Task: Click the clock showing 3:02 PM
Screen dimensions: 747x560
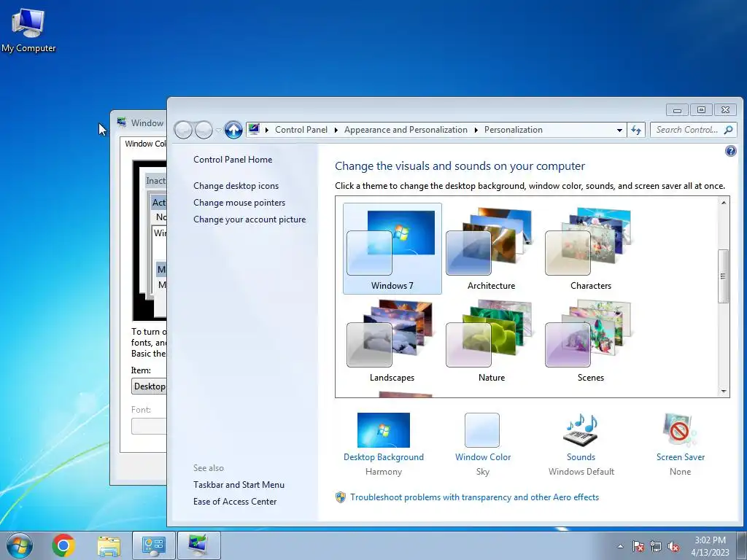Action: [710, 546]
